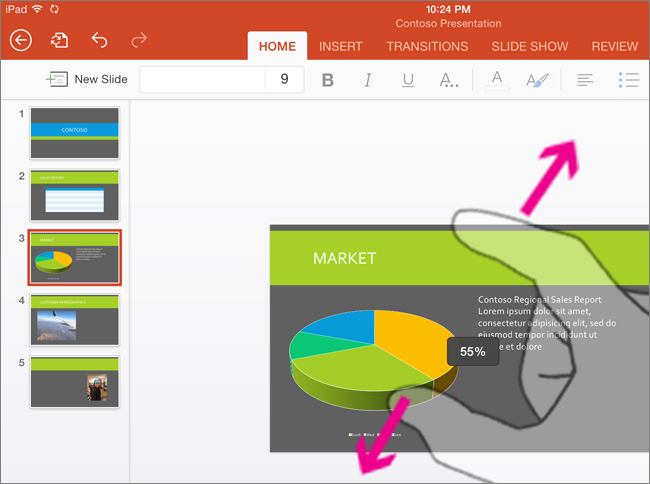The width and height of the screenshot is (650, 484).
Task: Choose the font color
Action: pyautogui.click(x=497, y=80)
